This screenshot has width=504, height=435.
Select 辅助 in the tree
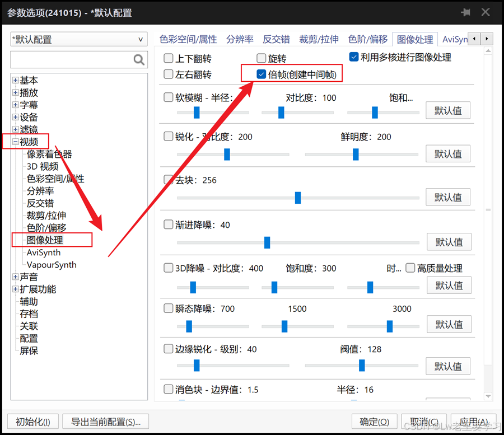pos(29,301)
